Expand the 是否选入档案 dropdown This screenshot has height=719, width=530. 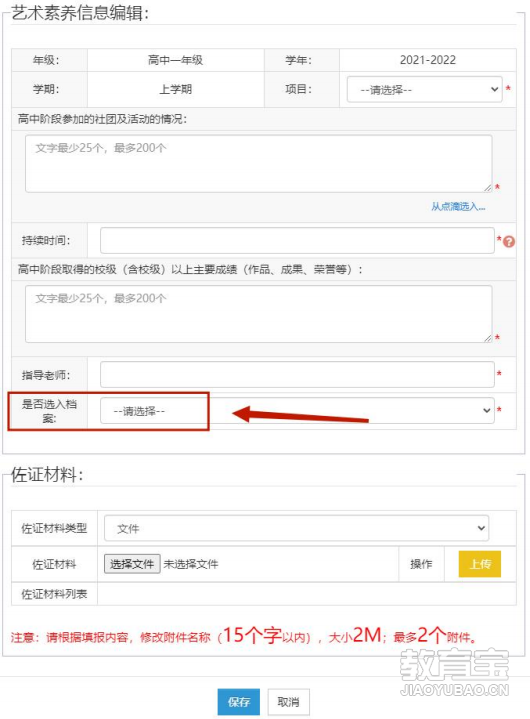[x=297, y=410]
